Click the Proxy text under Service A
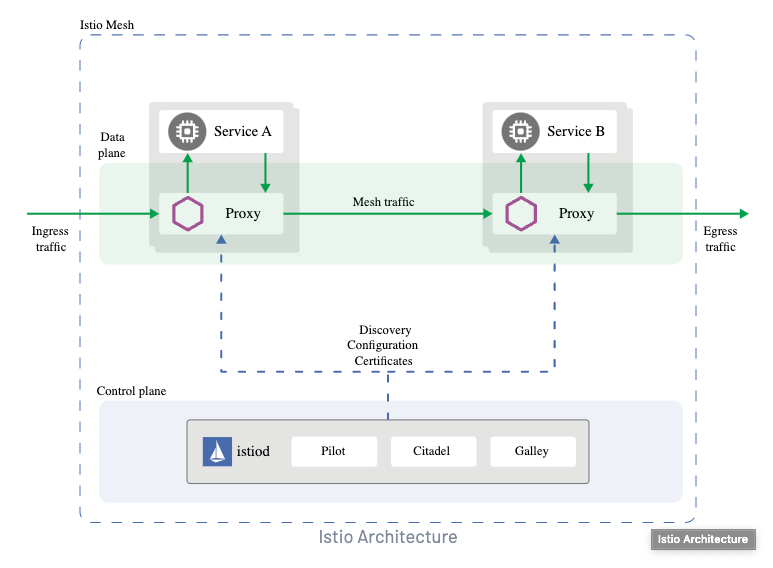Screen dimensions: 773x568 243,214
